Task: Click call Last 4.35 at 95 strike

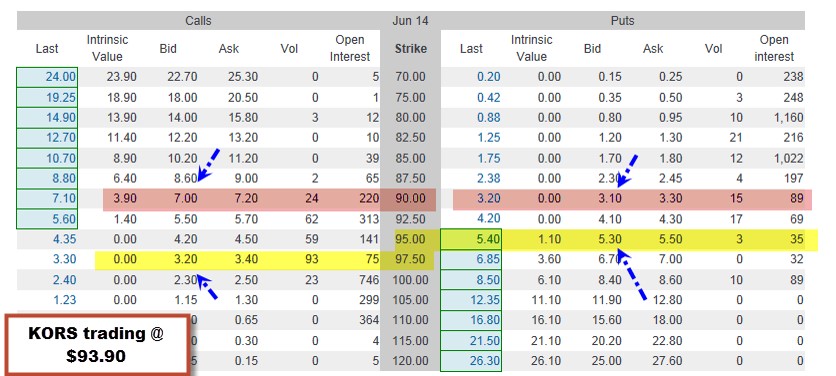Action: click(65, 239)
